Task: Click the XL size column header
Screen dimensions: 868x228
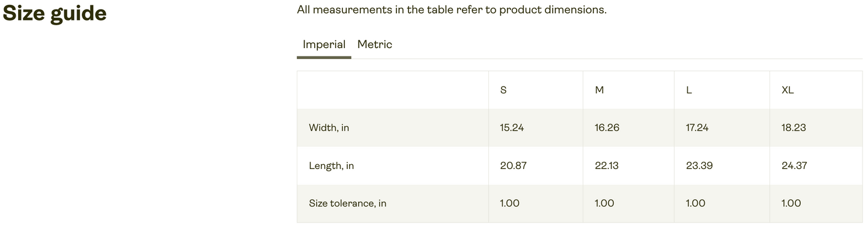Action: (788, 90)
